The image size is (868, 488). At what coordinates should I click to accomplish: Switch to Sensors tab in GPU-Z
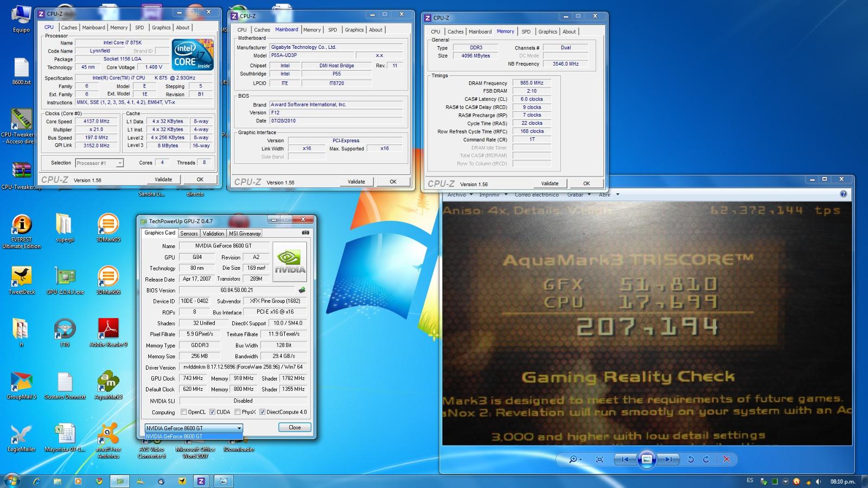click(x=189, y=233)
